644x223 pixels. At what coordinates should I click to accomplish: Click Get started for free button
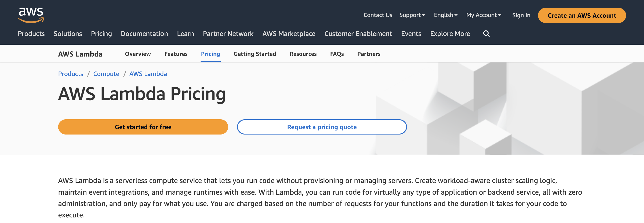point(143,127)
